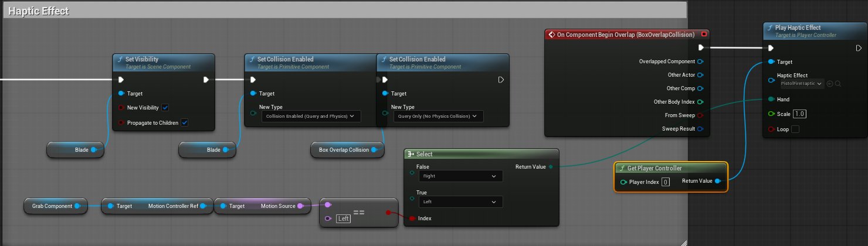Click the Motion Source purple output pin
Screen dimensions: 868x246
pos(300,206)
